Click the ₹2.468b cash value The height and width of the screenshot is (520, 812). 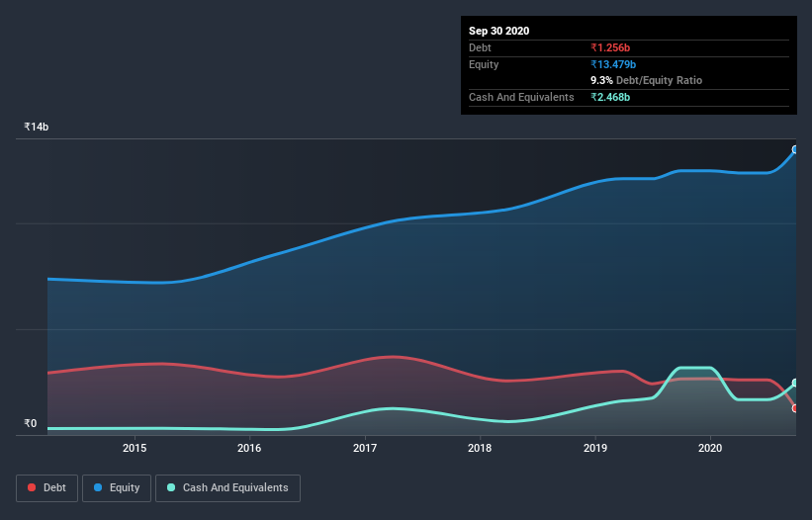[x=610, y=97]
